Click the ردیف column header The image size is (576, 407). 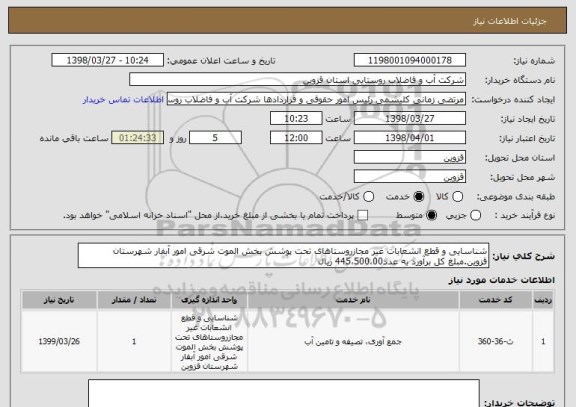(543, 300)
